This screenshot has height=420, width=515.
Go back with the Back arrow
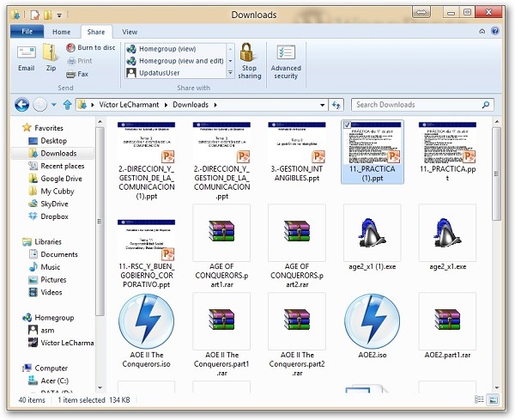click(x=21, y=105)
